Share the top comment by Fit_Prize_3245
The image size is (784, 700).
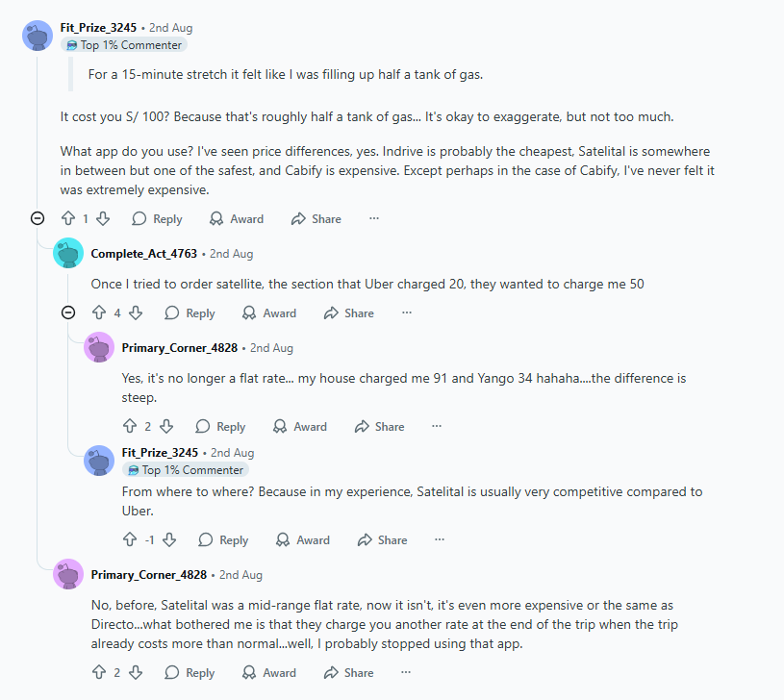(x=316, y=219)
